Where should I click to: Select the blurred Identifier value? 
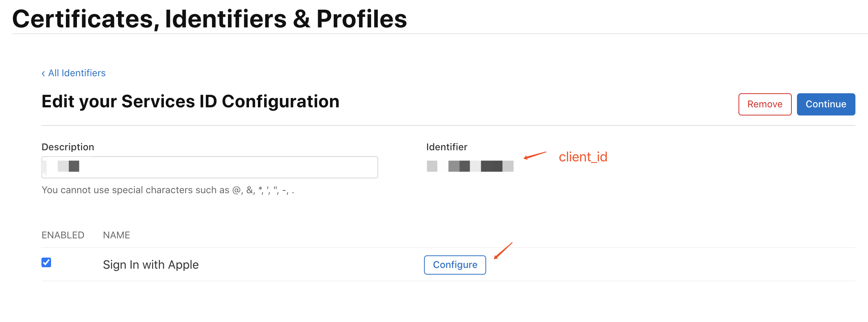470,166
